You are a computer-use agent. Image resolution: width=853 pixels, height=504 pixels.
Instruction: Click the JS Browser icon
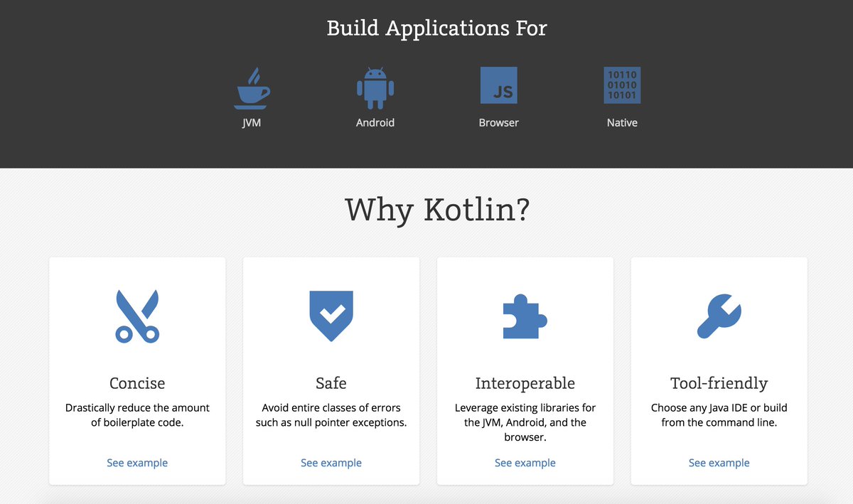coord(499,84)
